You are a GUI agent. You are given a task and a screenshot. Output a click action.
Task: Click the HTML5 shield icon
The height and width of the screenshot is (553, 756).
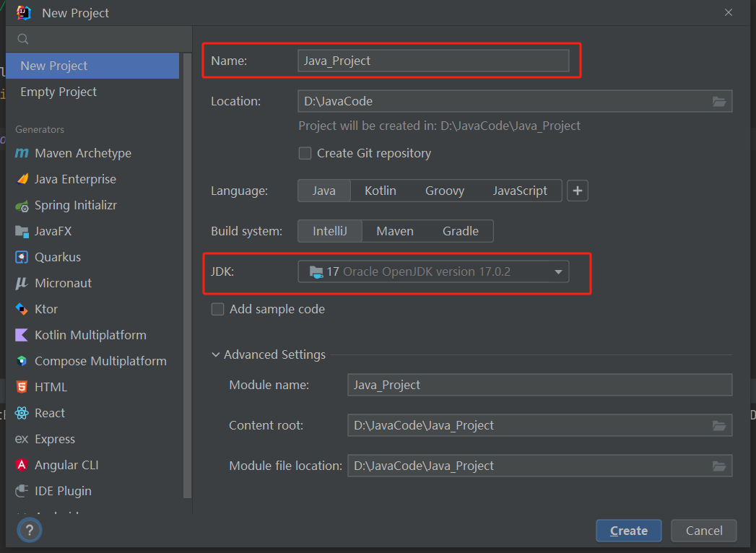22,387
